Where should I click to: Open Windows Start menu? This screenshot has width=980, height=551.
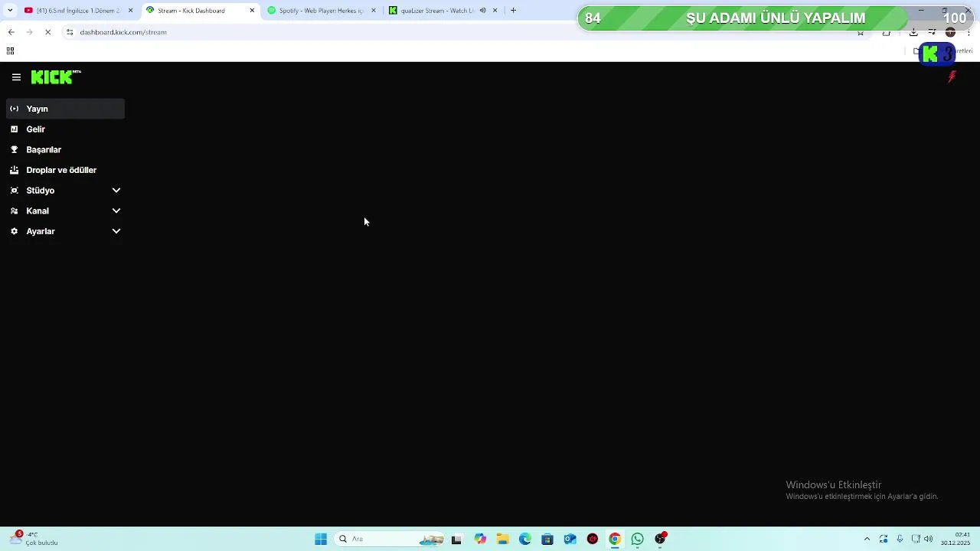pos(321,539)
